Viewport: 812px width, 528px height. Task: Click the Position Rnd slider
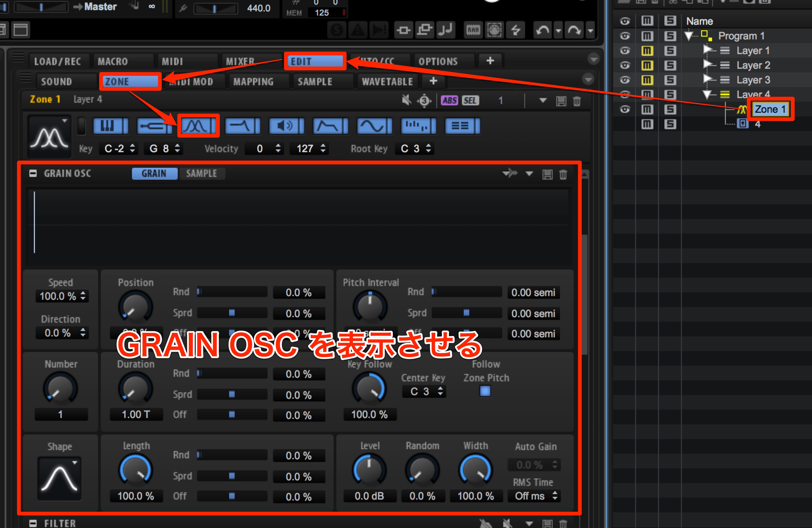[232, 292]
